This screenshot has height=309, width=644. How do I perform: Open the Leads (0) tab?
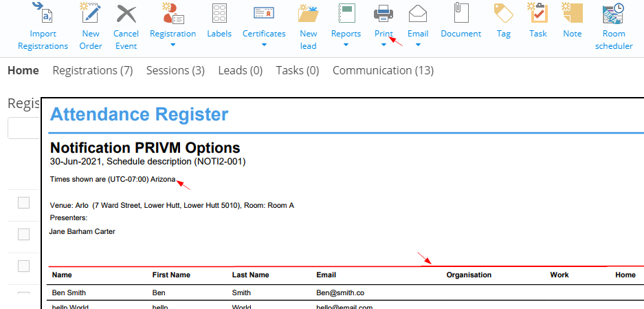click(x=241, y=70)
